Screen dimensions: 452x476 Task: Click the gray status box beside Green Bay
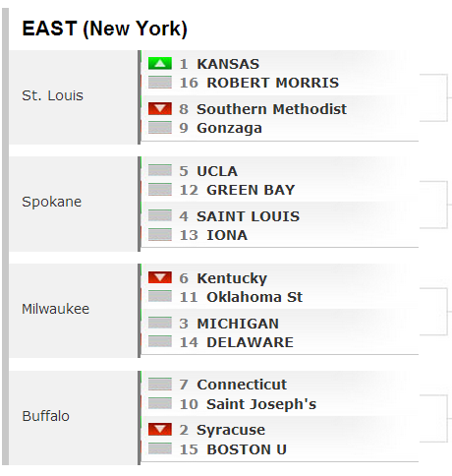160,190
